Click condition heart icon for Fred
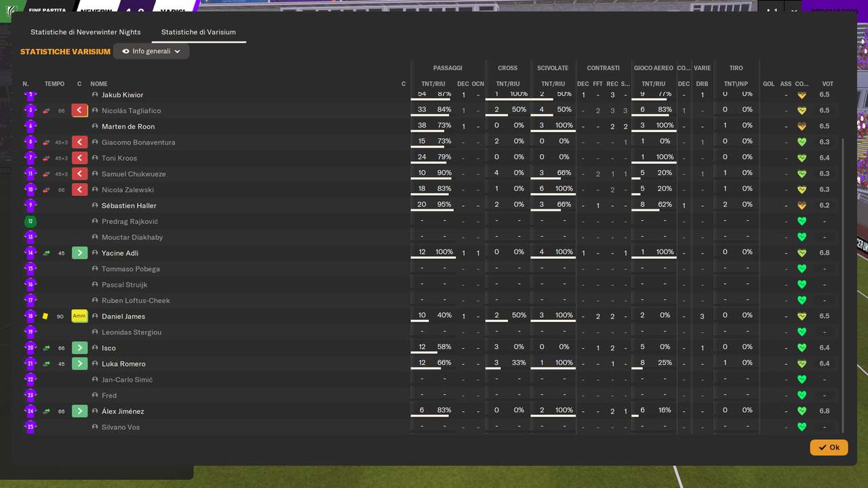 (802, 395)
